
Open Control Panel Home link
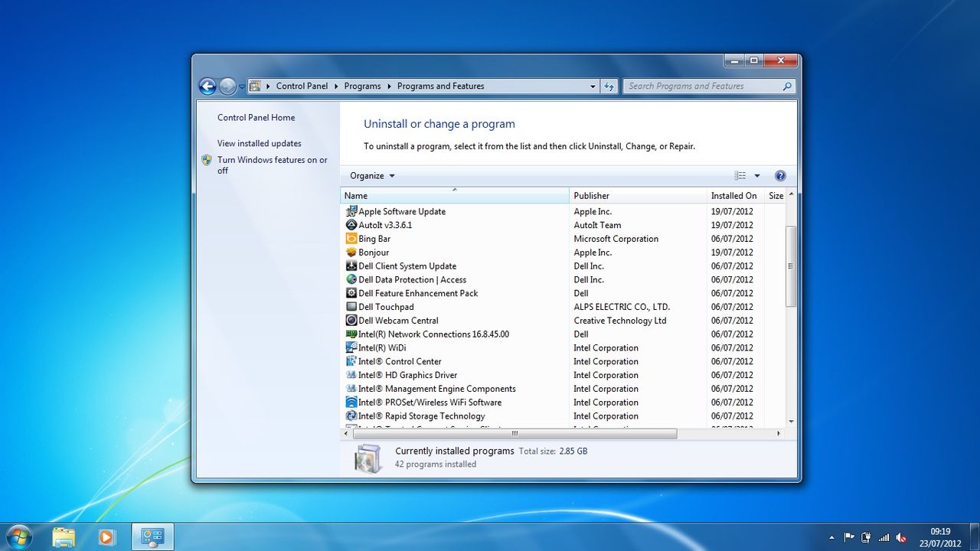coord(256,118)
